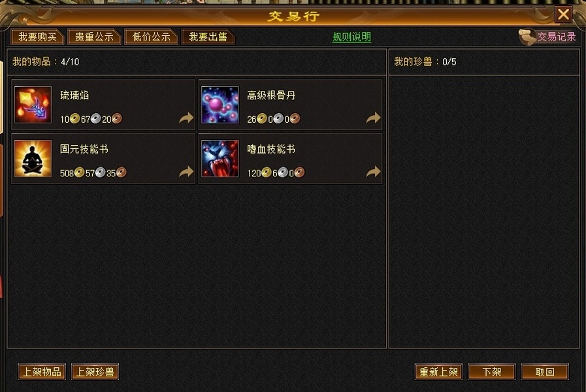This screenshot has height=392, width=586.
Task: Click the 下架 button
Action: pyautogui.click(x=491, y=372)
